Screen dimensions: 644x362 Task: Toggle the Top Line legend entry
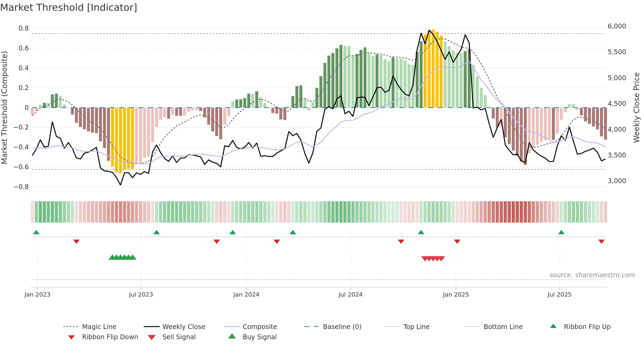click(x=407, y=327)
